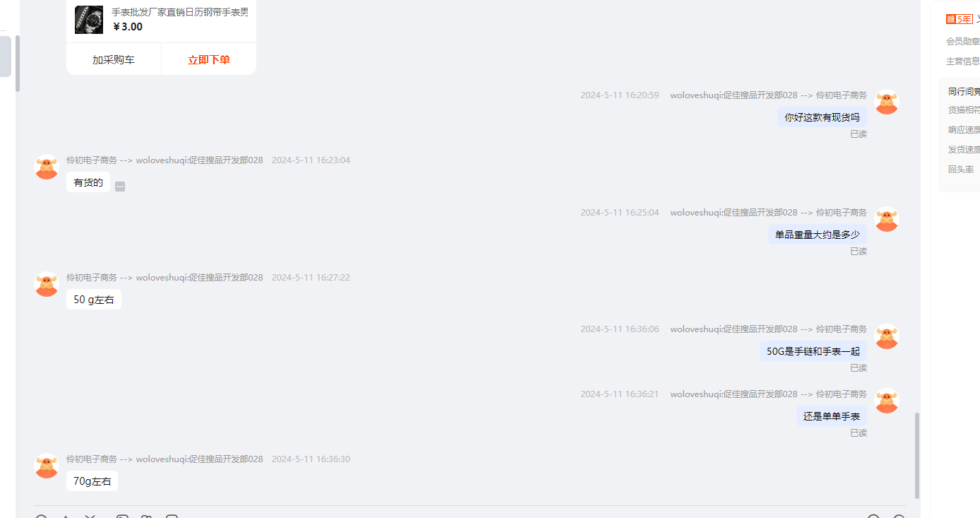Click the avatar beside 还是单单手表 message

[887, 401]
